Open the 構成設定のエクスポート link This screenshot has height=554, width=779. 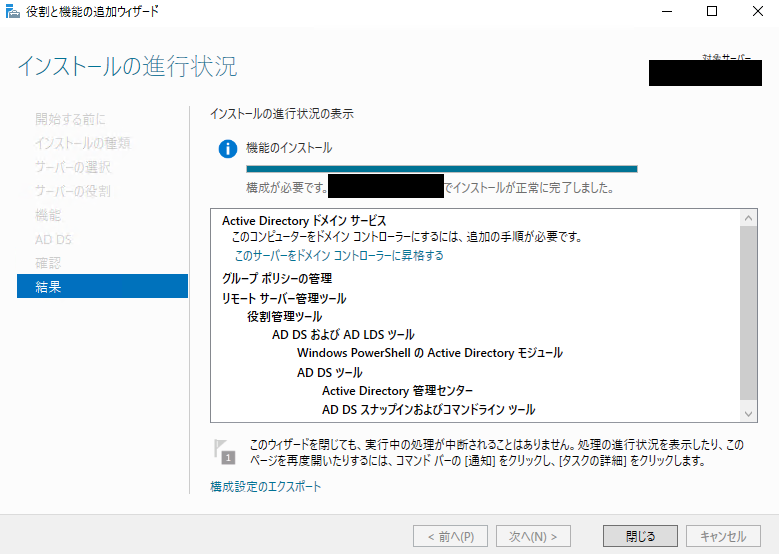(x=266, y=486)
